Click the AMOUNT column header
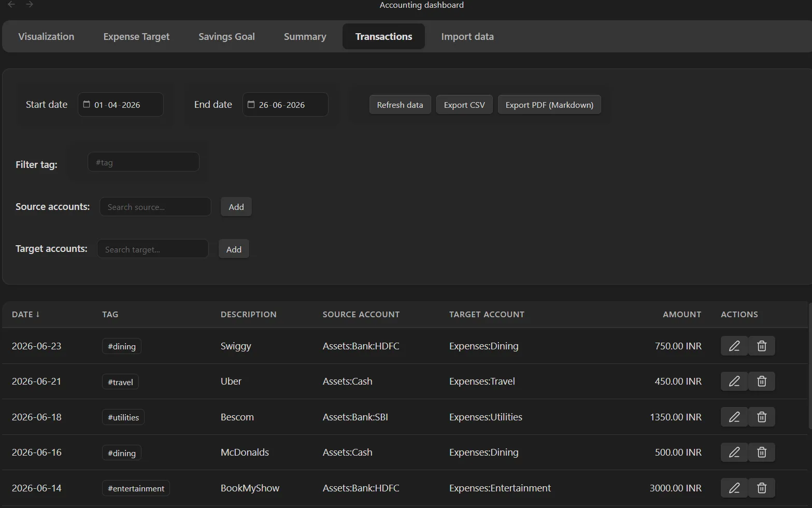 tap(682, 314)
